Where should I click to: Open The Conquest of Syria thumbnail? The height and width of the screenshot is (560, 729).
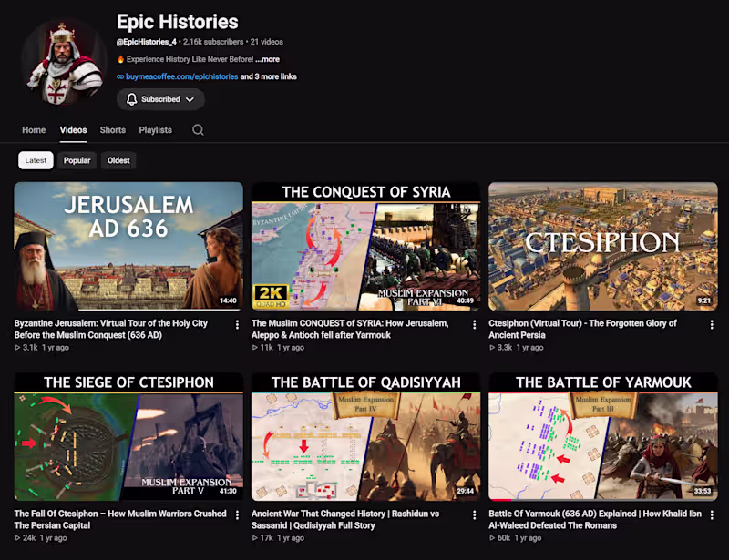[x=366, y=246]
